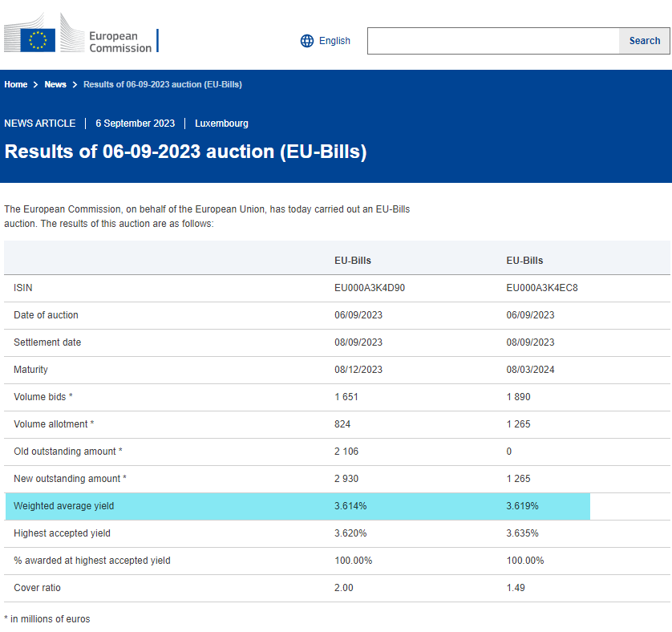Image resolution: width=672 pixels, height=632 pixels.
Task: Click the 'Settlement date' row label
Action: click(47, 342)
